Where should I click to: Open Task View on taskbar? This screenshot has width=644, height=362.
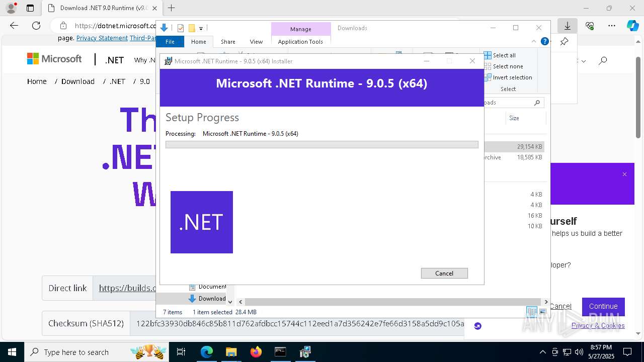[x=181, y=352]
